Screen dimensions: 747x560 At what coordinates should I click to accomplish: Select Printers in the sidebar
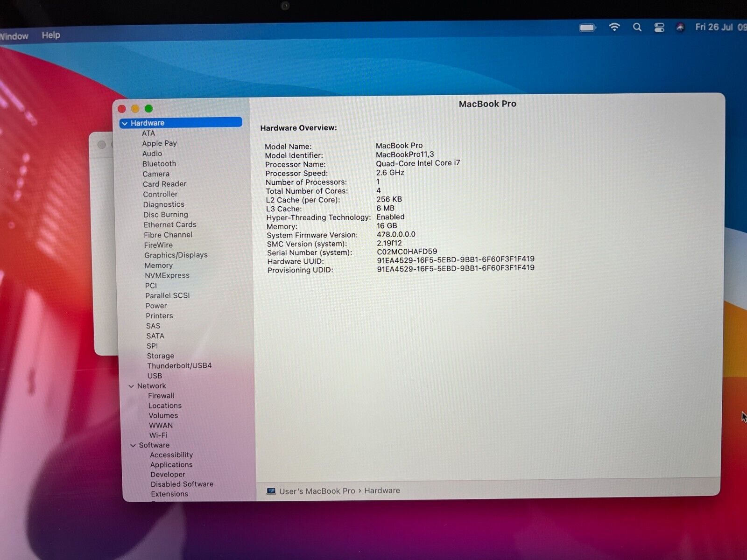coord(159,316)
